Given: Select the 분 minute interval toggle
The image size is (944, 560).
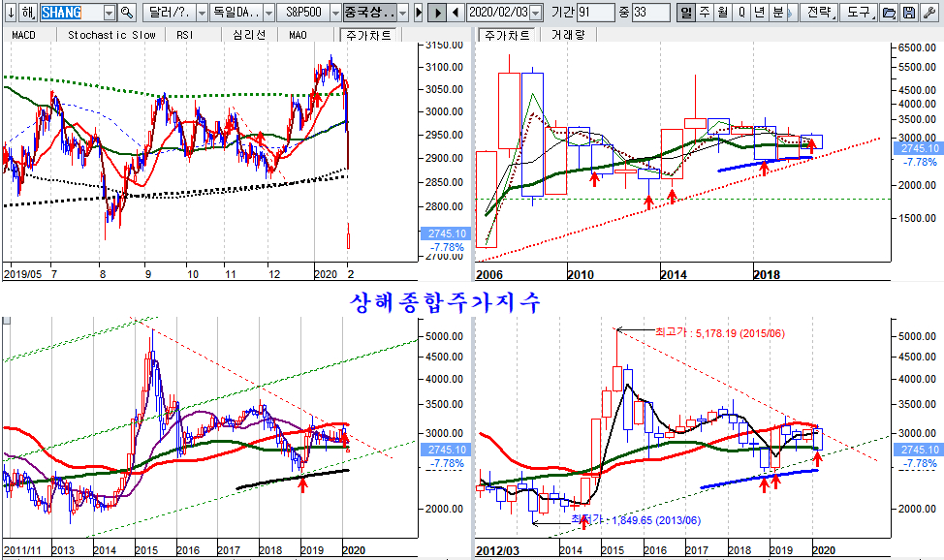Looking at the screenshot, I should click(778, 12).
